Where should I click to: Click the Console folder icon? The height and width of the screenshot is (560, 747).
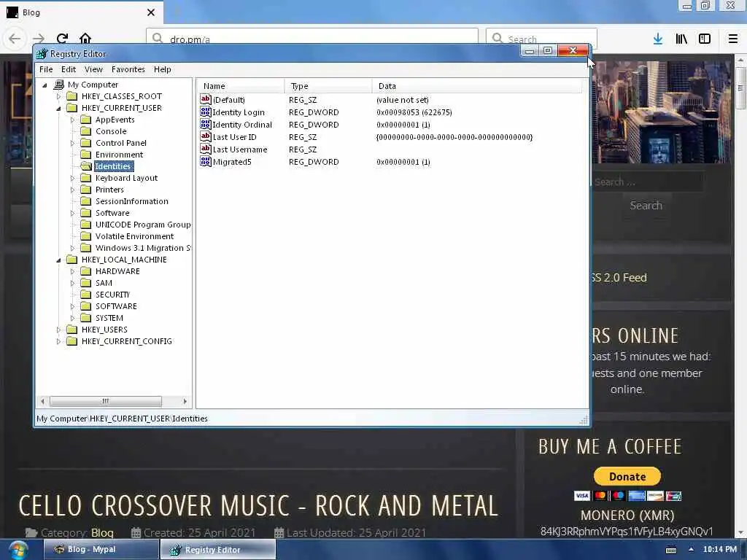pos(86,131)
